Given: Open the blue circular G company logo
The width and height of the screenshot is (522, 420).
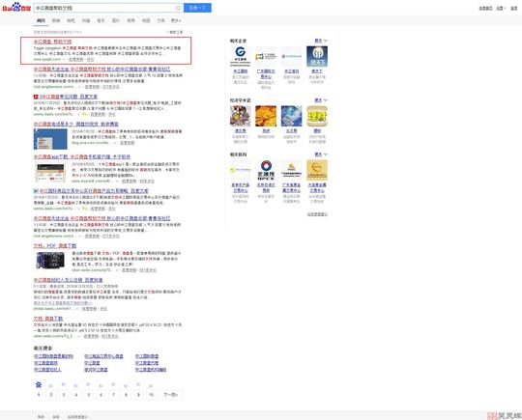Looking at the screenshot, I should coord(240,56).
